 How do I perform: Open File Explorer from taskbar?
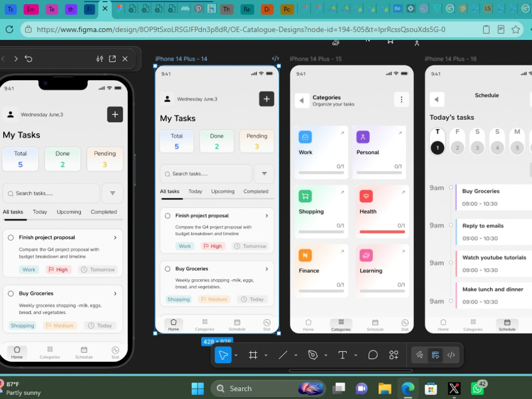click(385, 388)
